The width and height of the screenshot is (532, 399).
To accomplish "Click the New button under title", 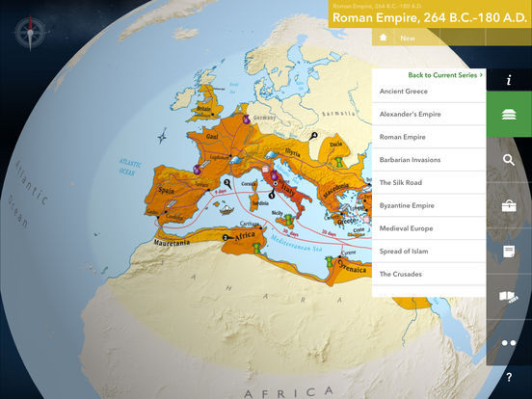I will (x=407, y=39).
